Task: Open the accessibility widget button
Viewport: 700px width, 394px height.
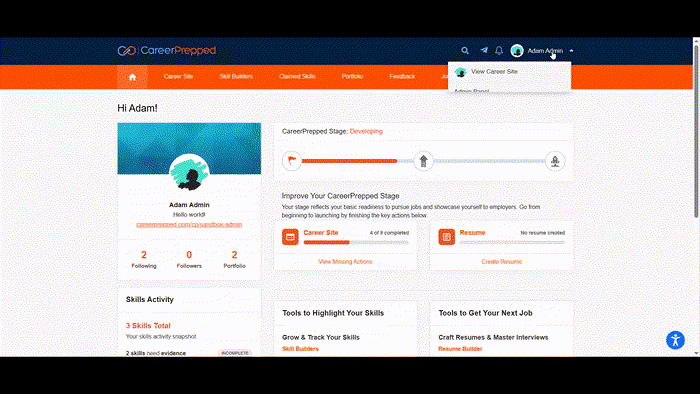Action: 675,340
